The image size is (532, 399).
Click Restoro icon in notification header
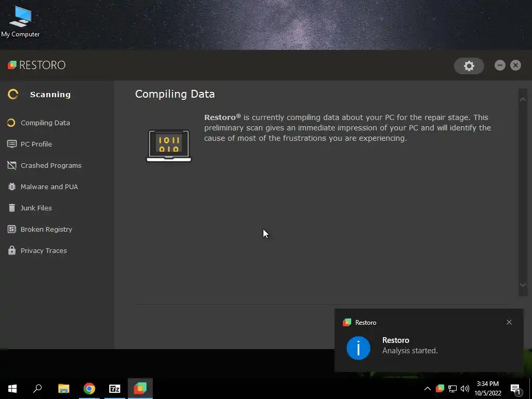[347, 322]
